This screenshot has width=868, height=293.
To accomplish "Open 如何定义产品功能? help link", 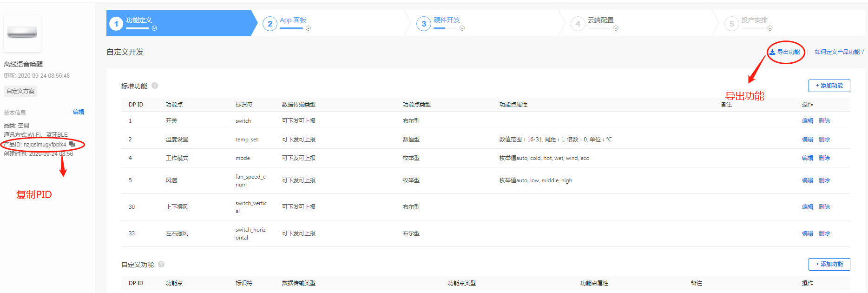I will pyautogui.click(x=839, y=52).
